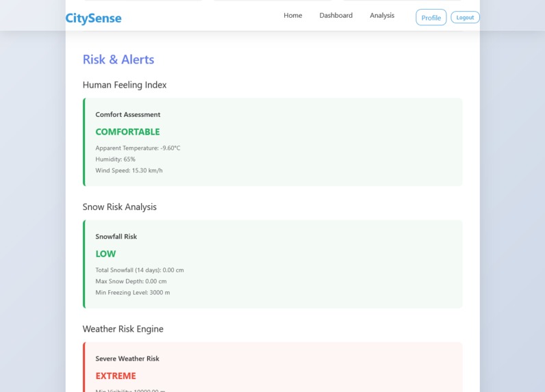Select the Human Feeling Index heading
This screenshot has height=392, width=545.
(125, 85)
